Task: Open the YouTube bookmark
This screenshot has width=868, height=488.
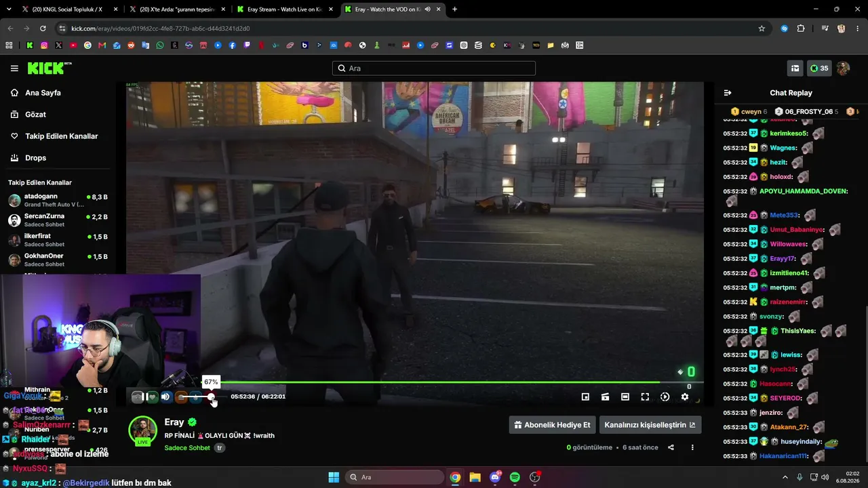Action: click(73, 45)
